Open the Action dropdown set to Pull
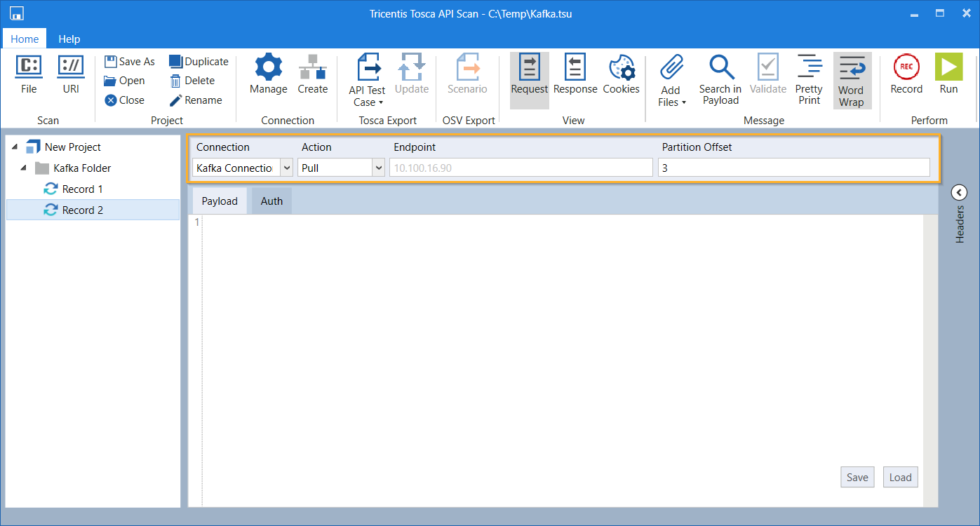The height and width of the screenshot is (526, 980). point(378,168)
